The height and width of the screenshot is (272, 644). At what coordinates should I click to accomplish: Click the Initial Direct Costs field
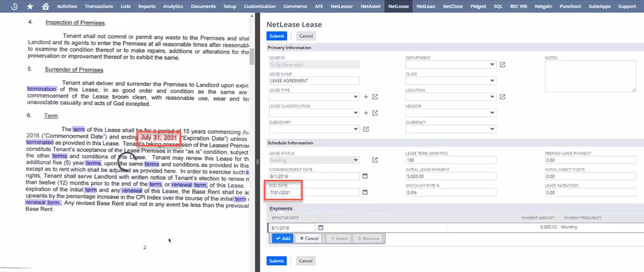click(590, 176)
